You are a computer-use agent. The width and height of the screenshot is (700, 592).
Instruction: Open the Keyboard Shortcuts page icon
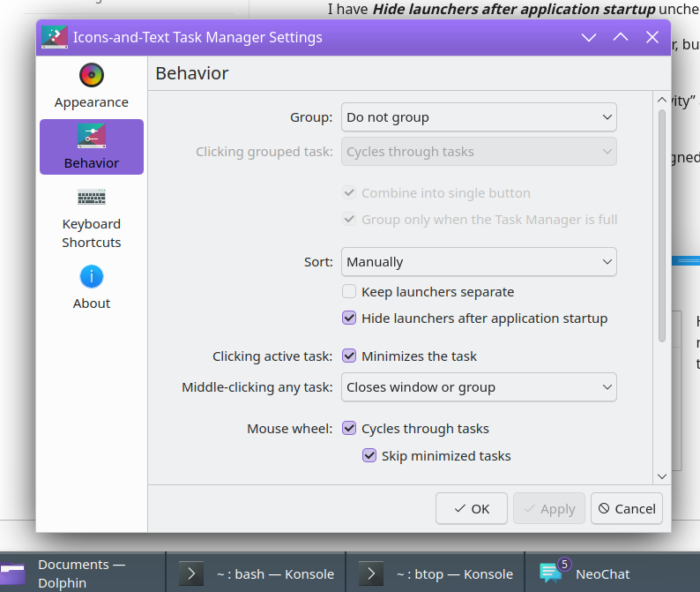pos(92,197)
